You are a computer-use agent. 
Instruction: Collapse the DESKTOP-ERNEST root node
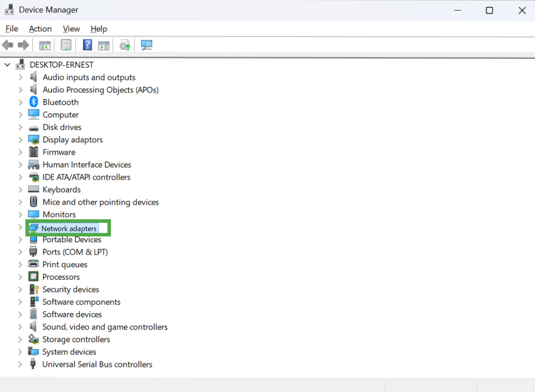point(7,64)
